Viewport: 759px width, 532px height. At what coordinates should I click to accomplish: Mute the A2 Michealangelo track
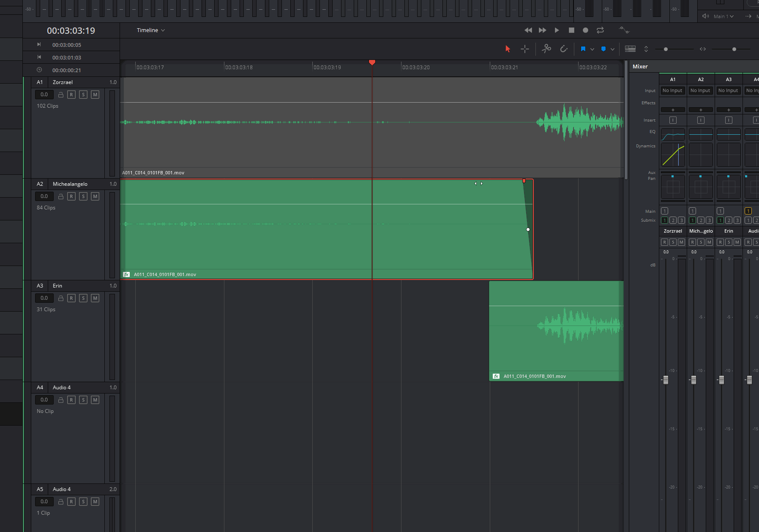click(95, 196)
